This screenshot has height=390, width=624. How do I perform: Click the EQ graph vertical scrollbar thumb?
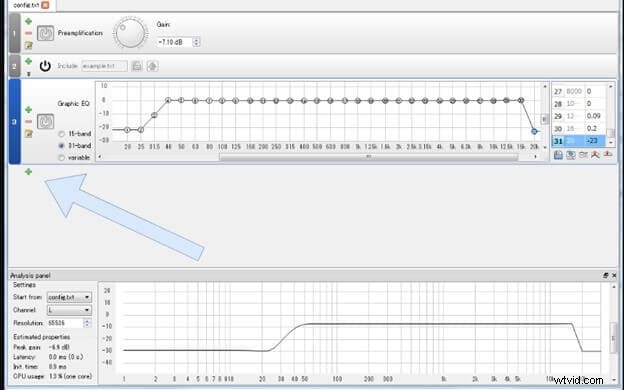point(545,119)
